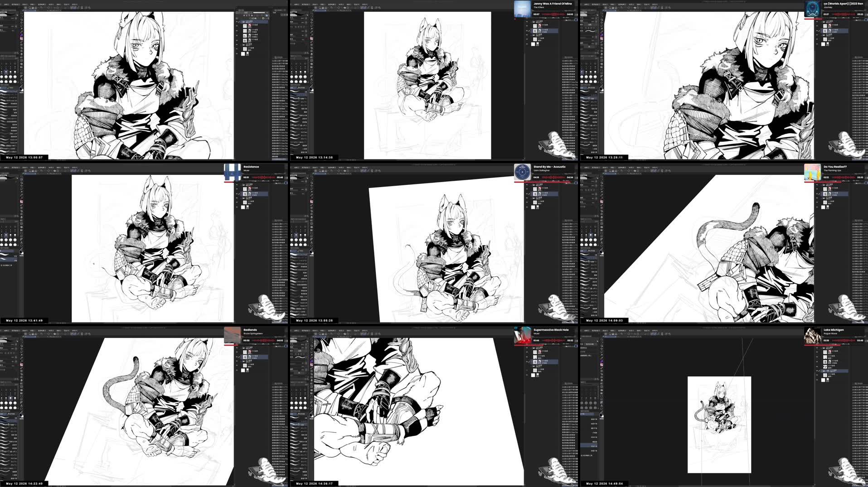The height and width of the screenshot is (487, 868).
Task: Choose the highlighted sub tool row in 14:49:54 frame
Action: coord(588,446)
